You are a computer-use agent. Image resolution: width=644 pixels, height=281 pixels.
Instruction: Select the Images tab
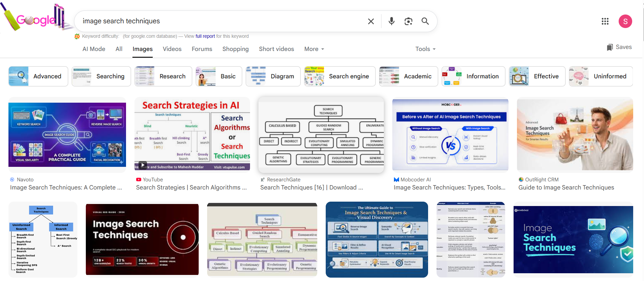point(143,49)
